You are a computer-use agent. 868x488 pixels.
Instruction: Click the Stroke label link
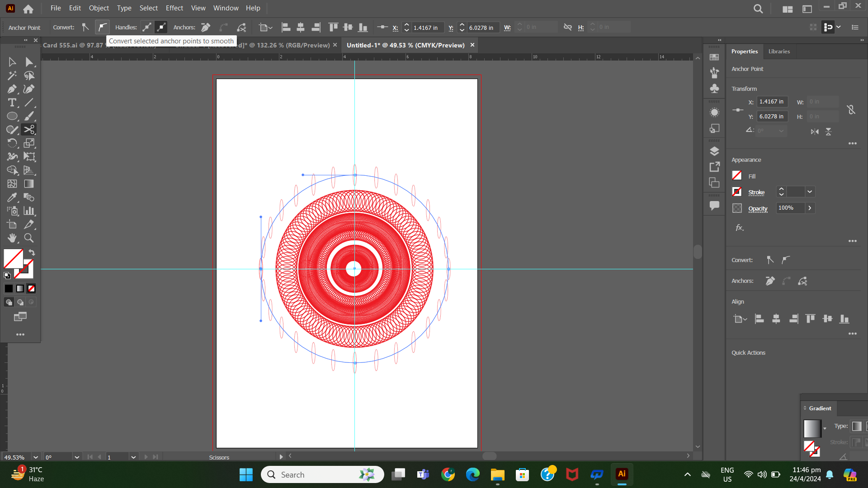[756, 192]
